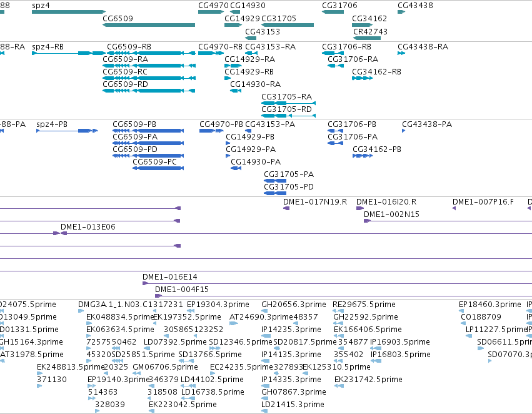532x414 pixels.
Task: Select the EP19304.3prime EST label
Action: 218,305
